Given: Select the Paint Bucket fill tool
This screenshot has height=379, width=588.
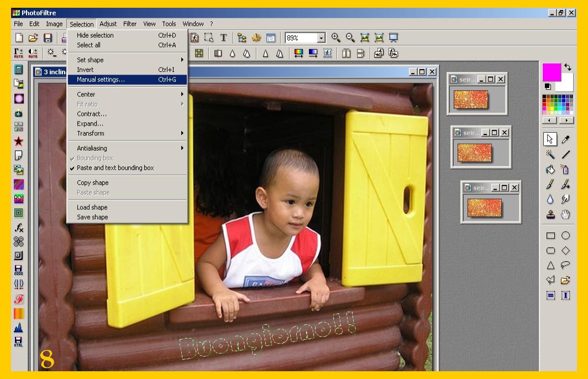Looking at the screenshot, I should (x=550, y=169).
